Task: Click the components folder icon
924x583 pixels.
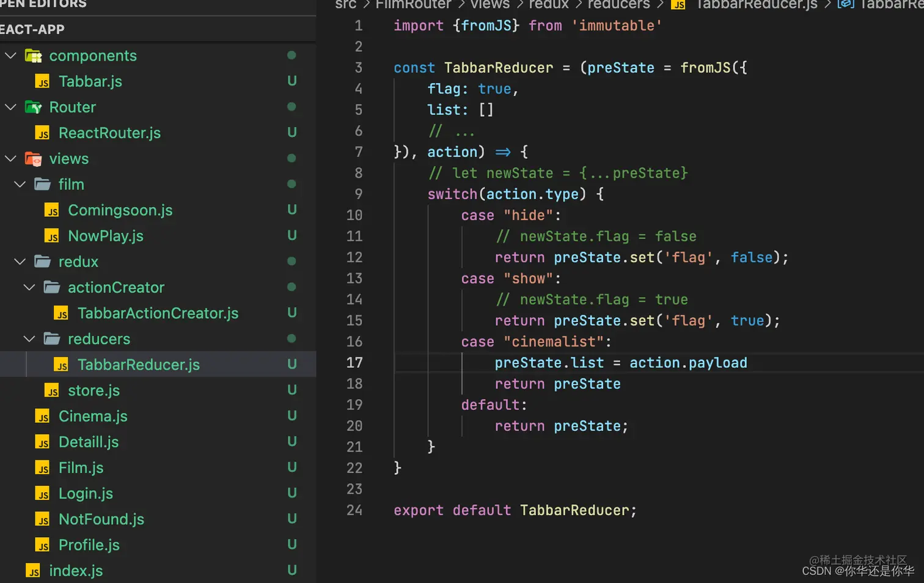Action: tap(33, 56)
